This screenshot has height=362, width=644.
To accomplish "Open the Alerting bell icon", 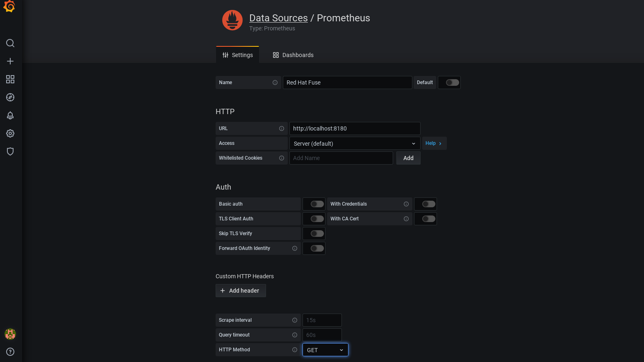I will 10,115.
